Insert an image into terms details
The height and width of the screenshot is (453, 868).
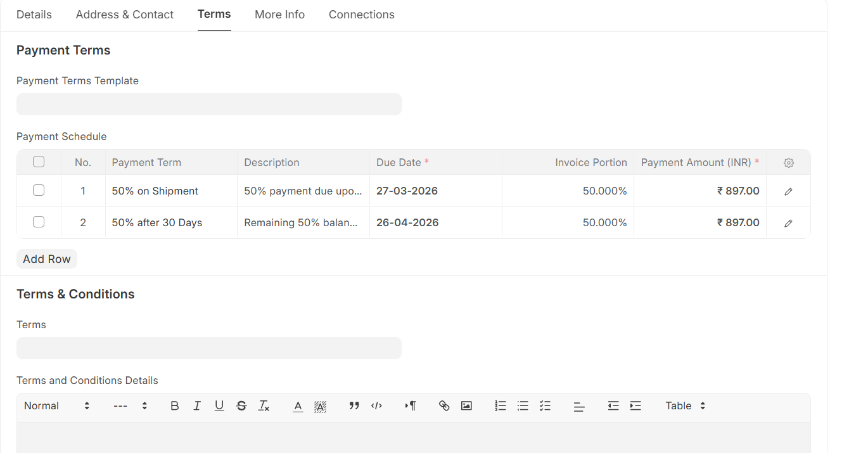[466, 406]
